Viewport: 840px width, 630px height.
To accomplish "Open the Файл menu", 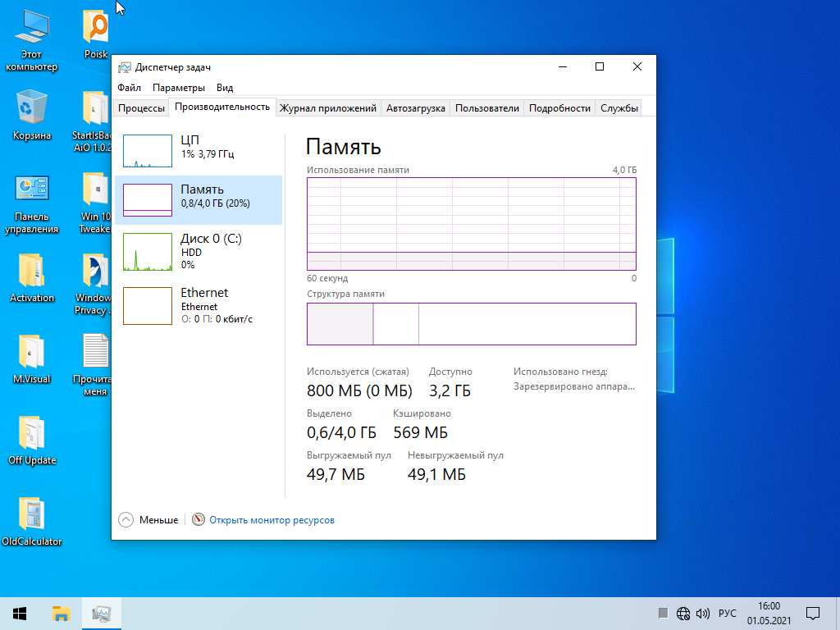I will [129, 88].
